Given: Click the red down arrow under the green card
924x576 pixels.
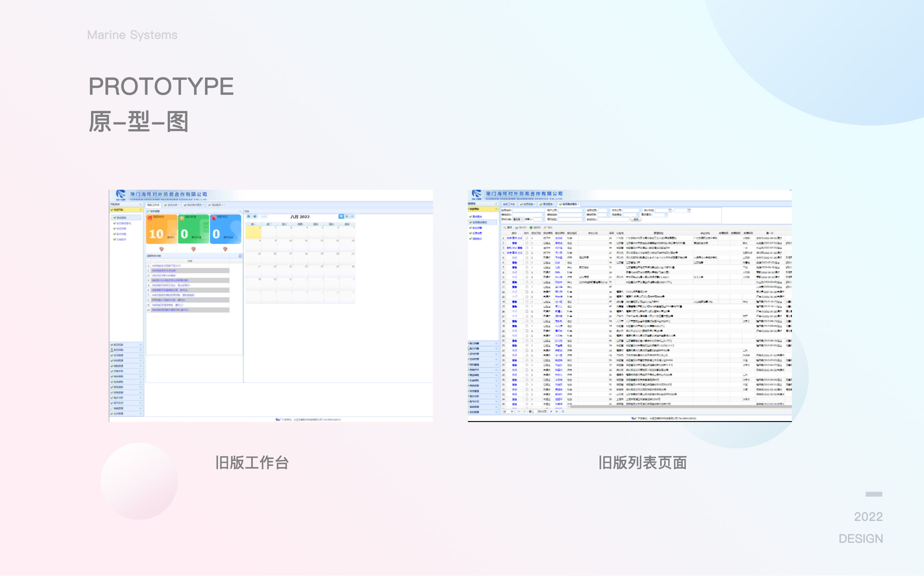Looking at the screenshot, I should click(194, 249).
